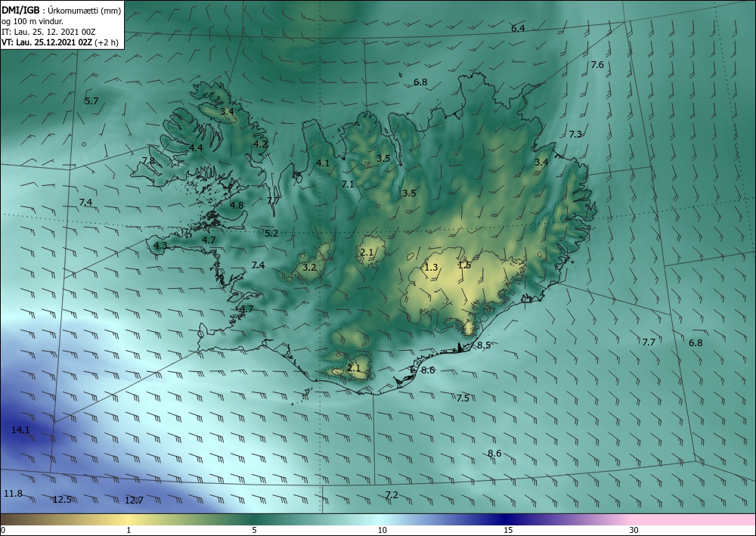Click the 4.4 value in the Westfjords
Image resolution: width=756 pixels, height=536 pixels.
click(x=196, y=148)
